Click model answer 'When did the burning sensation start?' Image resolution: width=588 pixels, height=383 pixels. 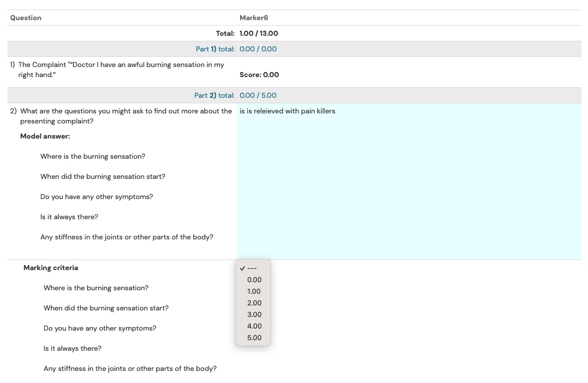point(103,176)
